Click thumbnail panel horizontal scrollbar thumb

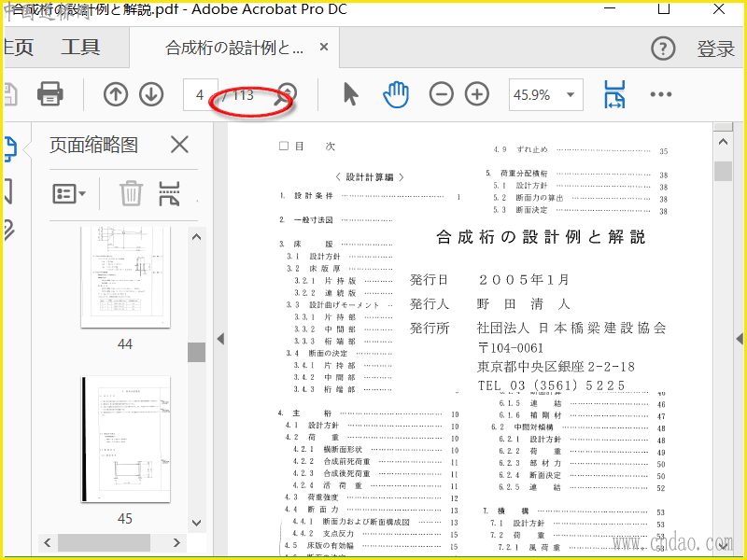coord(104,542)
